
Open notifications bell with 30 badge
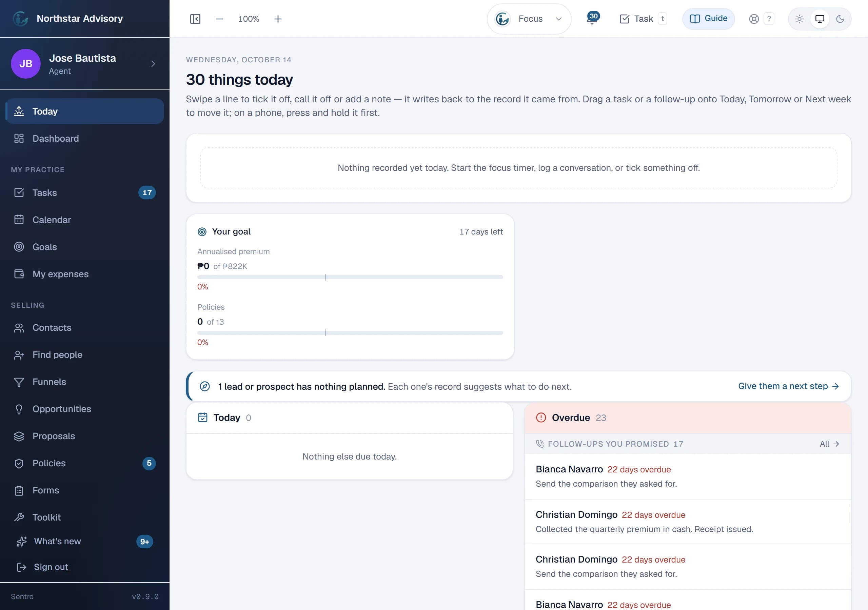(x=592, y=19)
